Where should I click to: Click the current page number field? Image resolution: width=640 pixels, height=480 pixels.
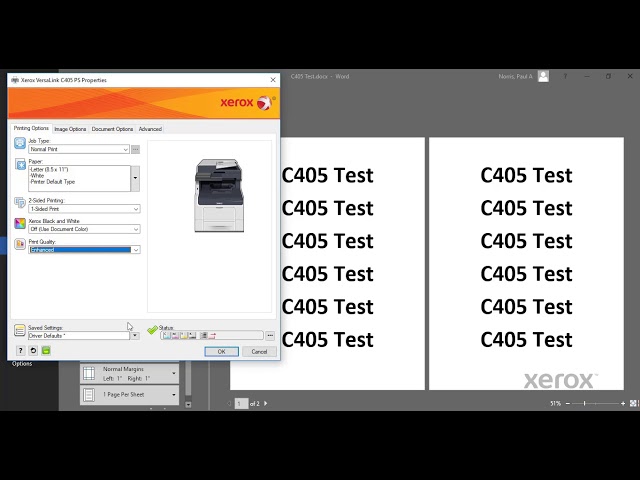pos(241,403)
